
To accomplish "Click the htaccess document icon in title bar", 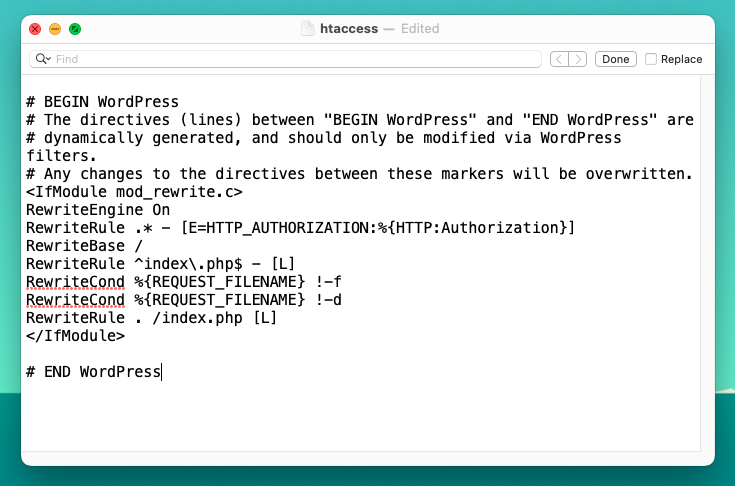I will [x=308, y=29].
